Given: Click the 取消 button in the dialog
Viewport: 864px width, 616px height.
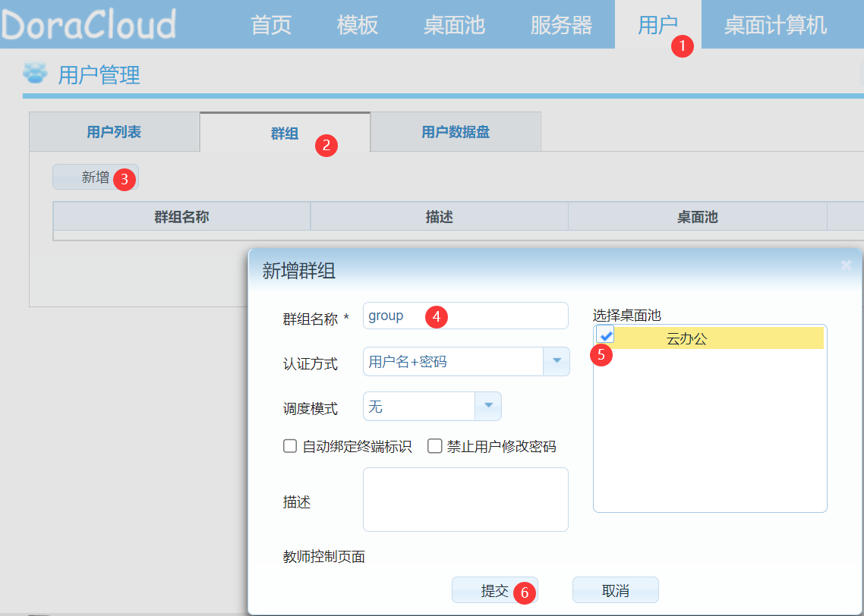Looking at the screenshot, I should point(615,589).
